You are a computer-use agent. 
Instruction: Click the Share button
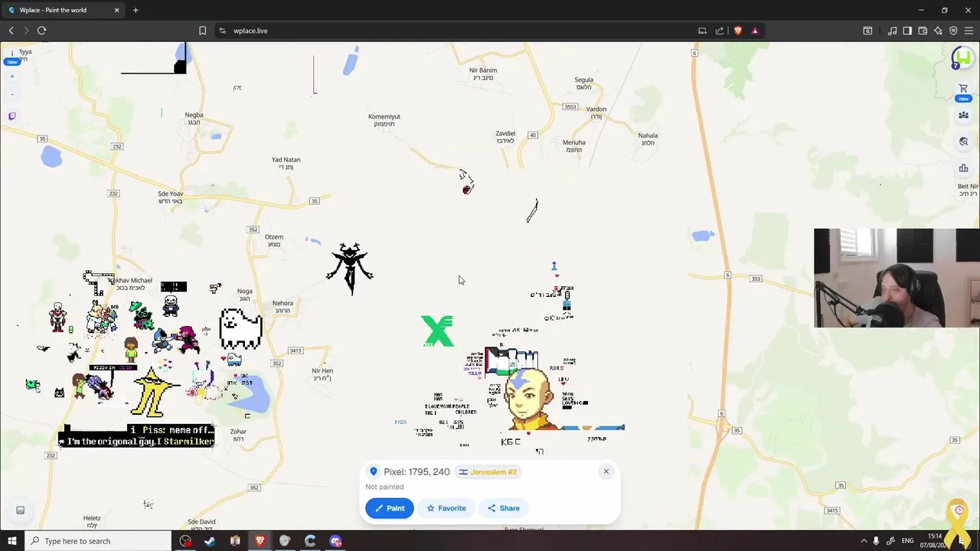503,508
